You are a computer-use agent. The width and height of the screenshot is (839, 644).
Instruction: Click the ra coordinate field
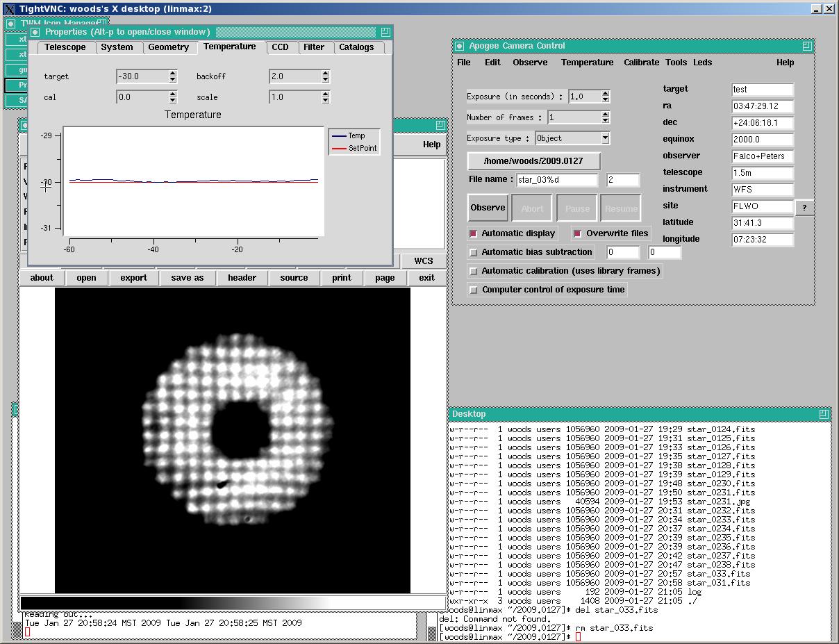click(763, 106)
